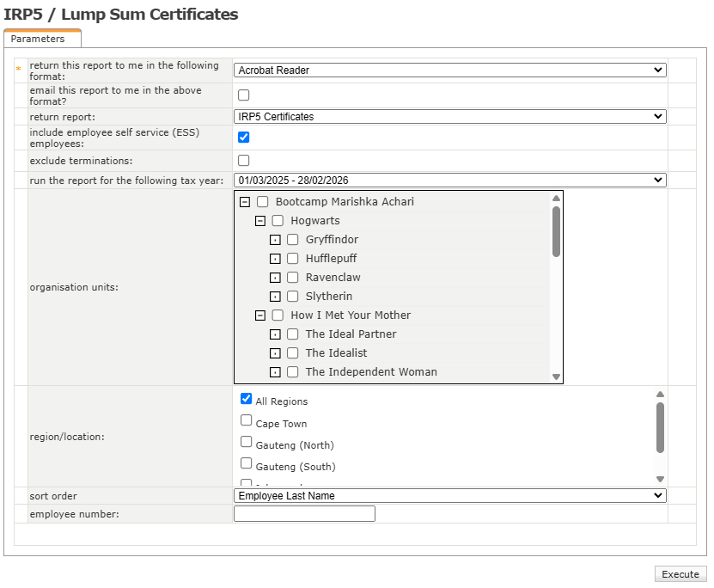The image size is (714, 588).
Task: Collapse the How I Met Your Mother node
Action: [x=260, y=315]
